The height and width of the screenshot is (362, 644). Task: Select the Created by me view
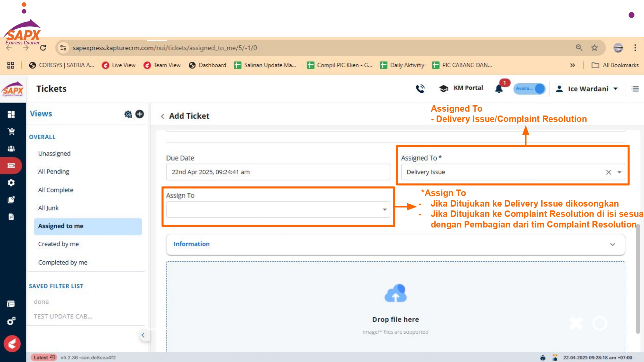(x=58, y=244)
